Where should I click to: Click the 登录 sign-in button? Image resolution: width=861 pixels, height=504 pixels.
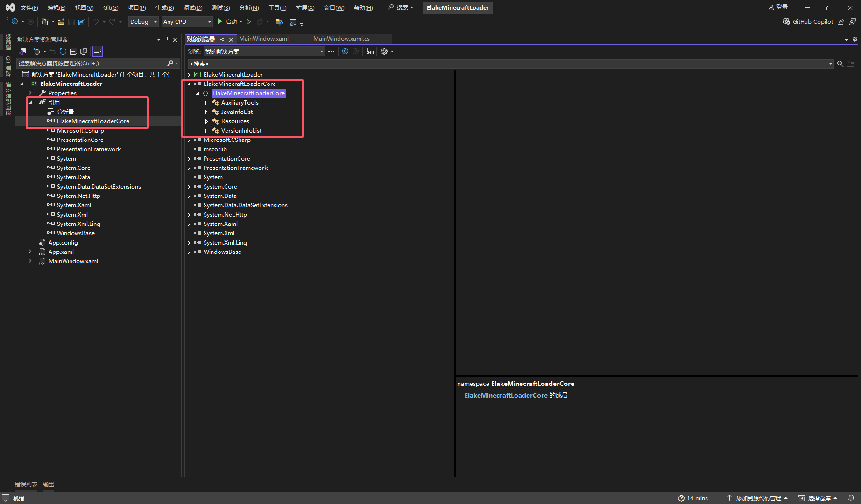tap(778, 7)
